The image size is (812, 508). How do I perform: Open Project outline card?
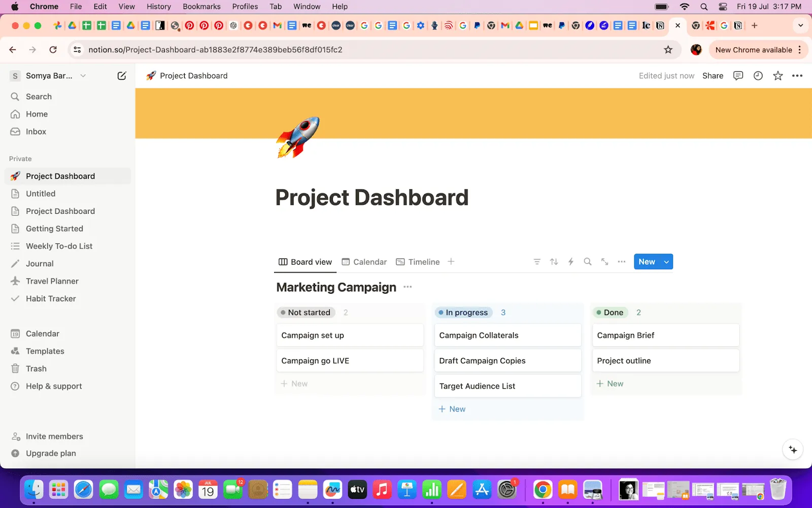click(666, 361)
